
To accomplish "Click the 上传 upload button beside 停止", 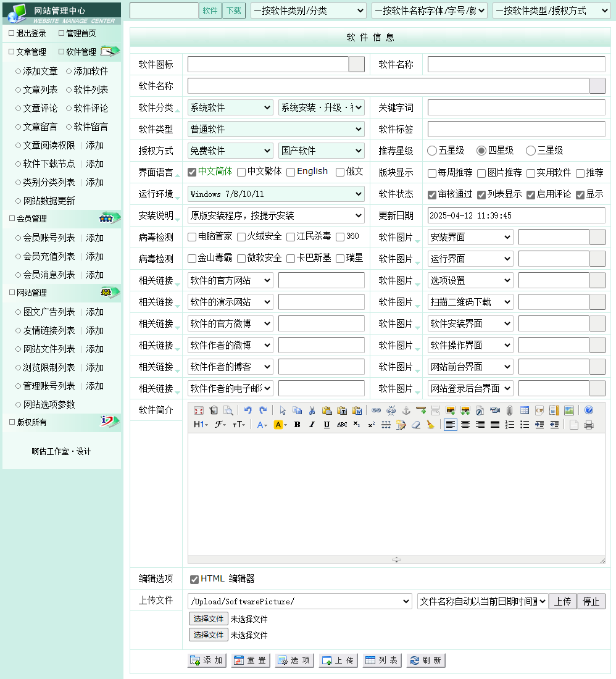I will (563, 601).
